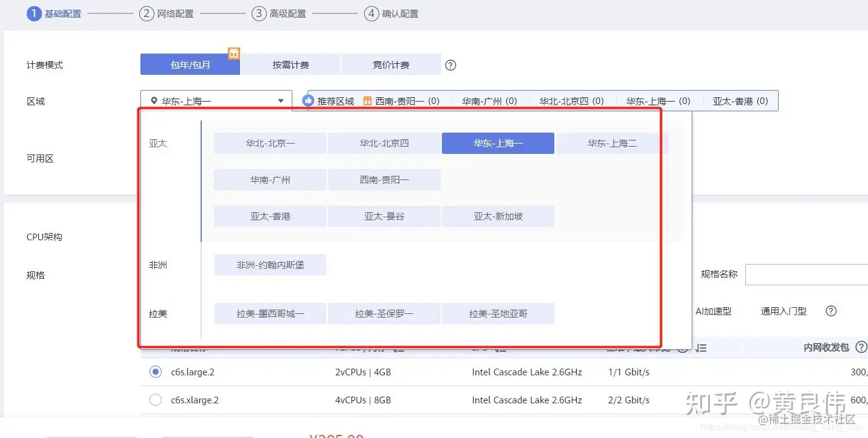Image resolution: width=868 pixels, height=438 pixels.
Task: Pick recommended region 亚太-香港 (0)
Action: click(740, 101)
